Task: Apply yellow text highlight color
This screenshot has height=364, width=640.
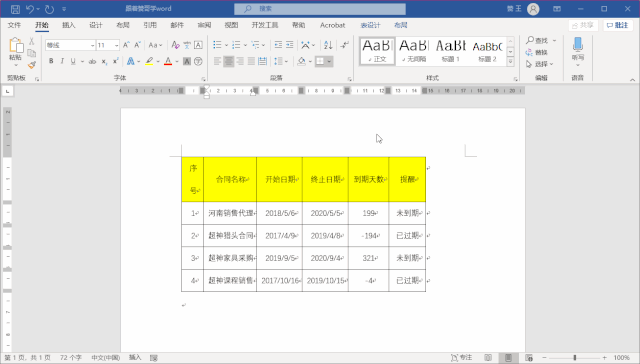Action: tap(149, 62)
